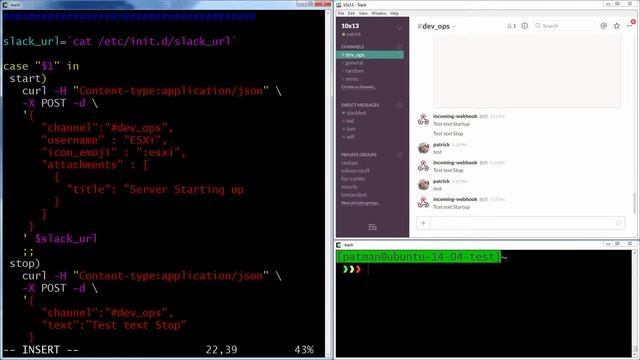Click the add icon beside DIRECT MESSAGES heading
This screenshot has width=640, height=360.
pyautogui.click(x=400, y=105)
